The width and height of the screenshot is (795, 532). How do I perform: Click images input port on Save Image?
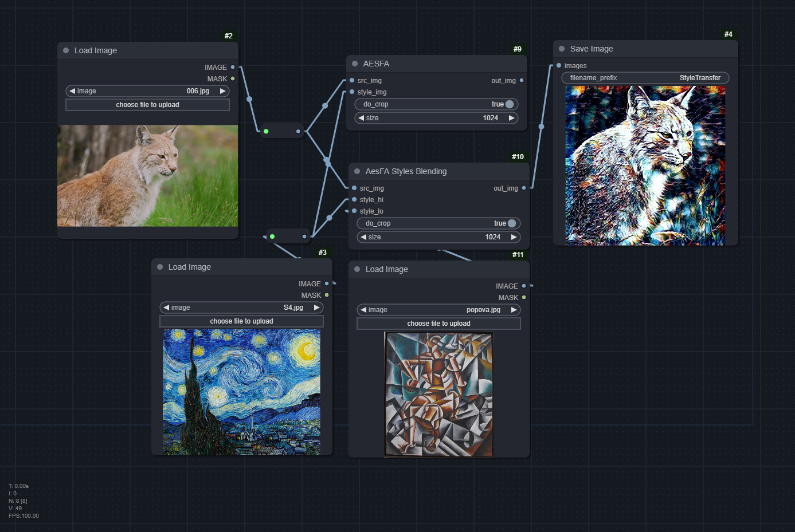click(559, 65)
